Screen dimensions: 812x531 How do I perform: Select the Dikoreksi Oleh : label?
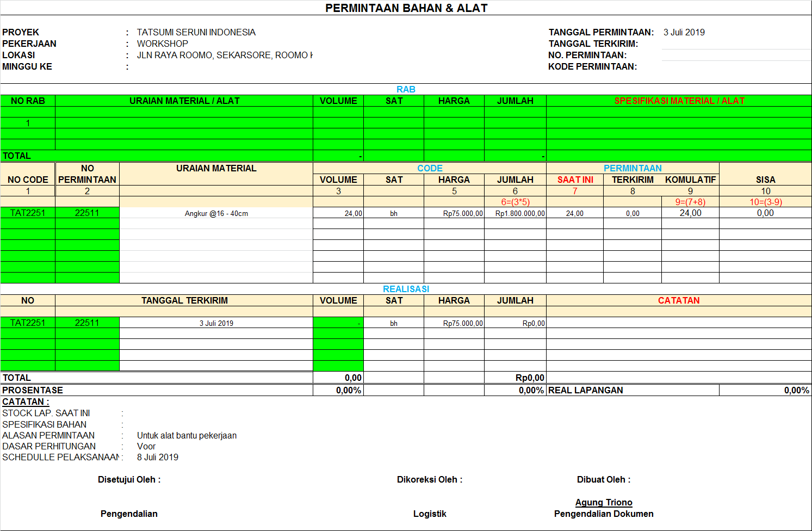[x=430, y=479]
